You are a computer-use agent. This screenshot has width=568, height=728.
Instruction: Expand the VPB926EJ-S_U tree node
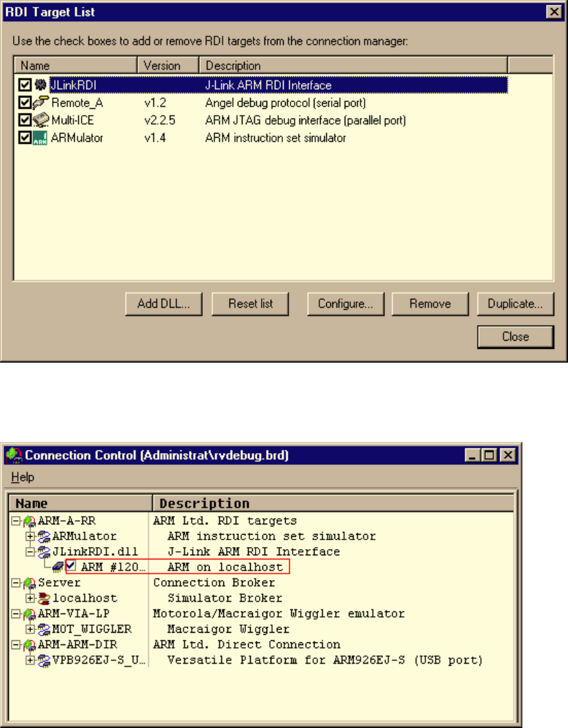(x=30, y=659)
